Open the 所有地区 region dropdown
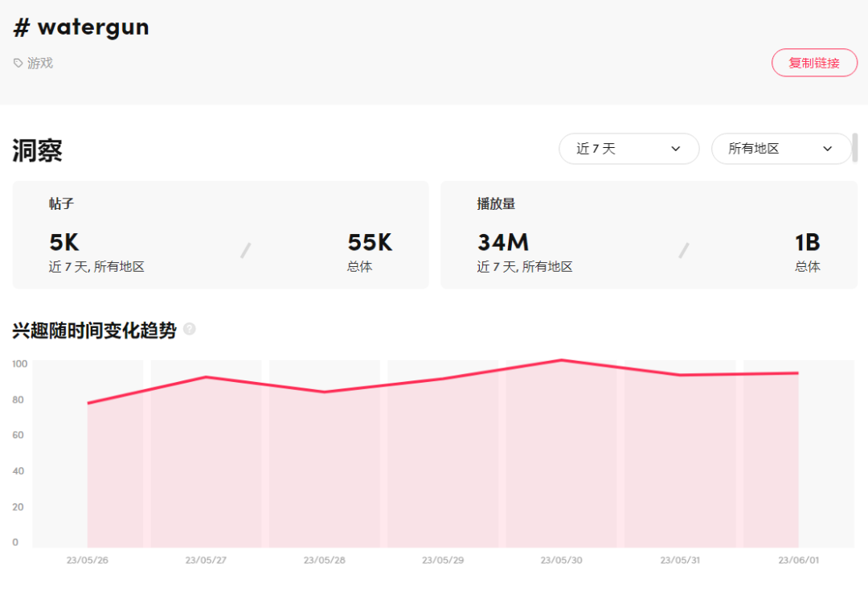868x591 pixels. tap(781, 149)
